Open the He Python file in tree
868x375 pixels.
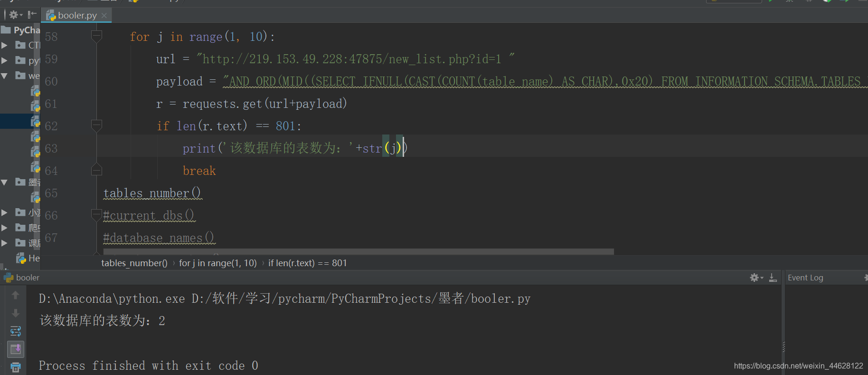tap(28, 258)
